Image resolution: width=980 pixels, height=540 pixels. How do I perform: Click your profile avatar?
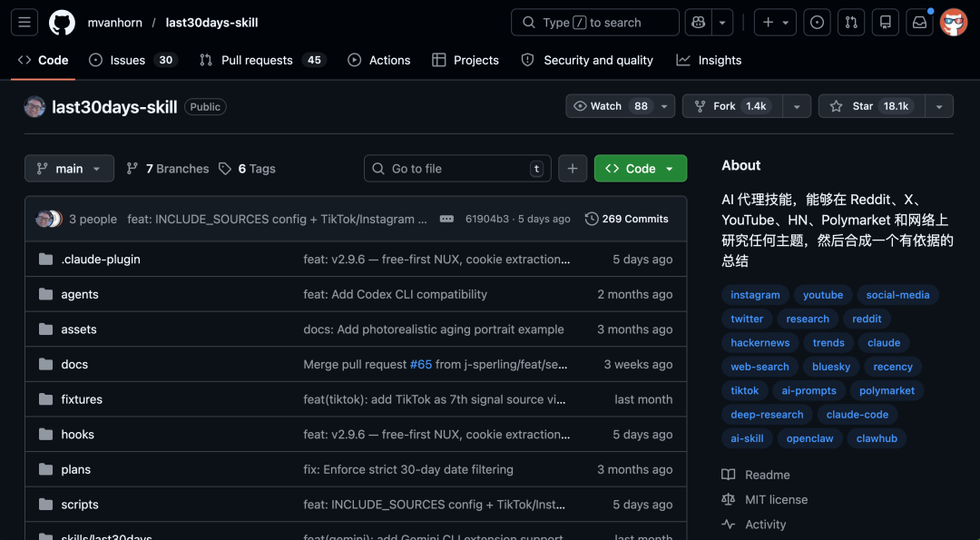(954, 22)
